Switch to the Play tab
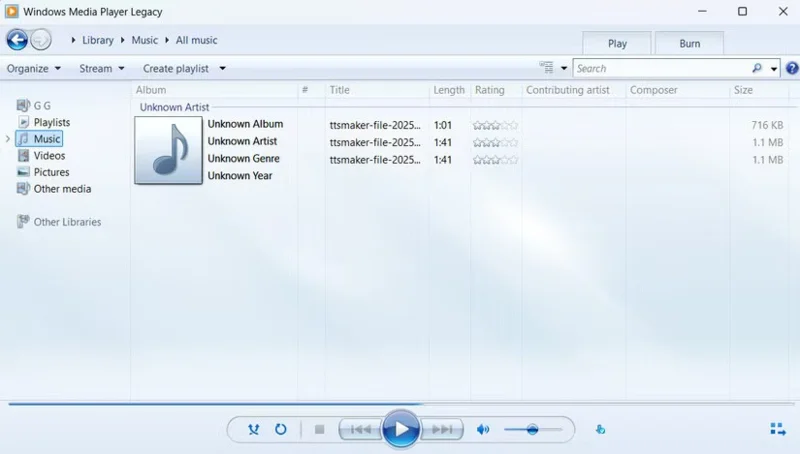Image resolution: width=800 pixels, height=454 pixels. click(617, 43)
